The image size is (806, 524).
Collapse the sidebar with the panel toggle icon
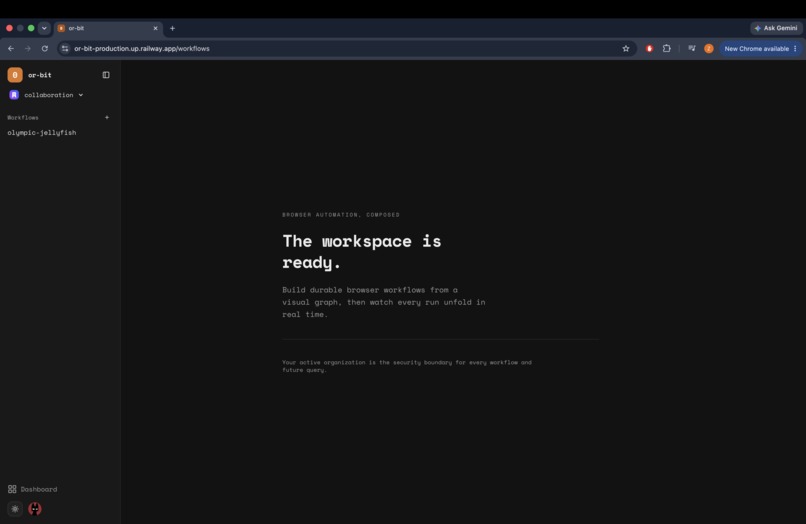[x=106, y=75]
